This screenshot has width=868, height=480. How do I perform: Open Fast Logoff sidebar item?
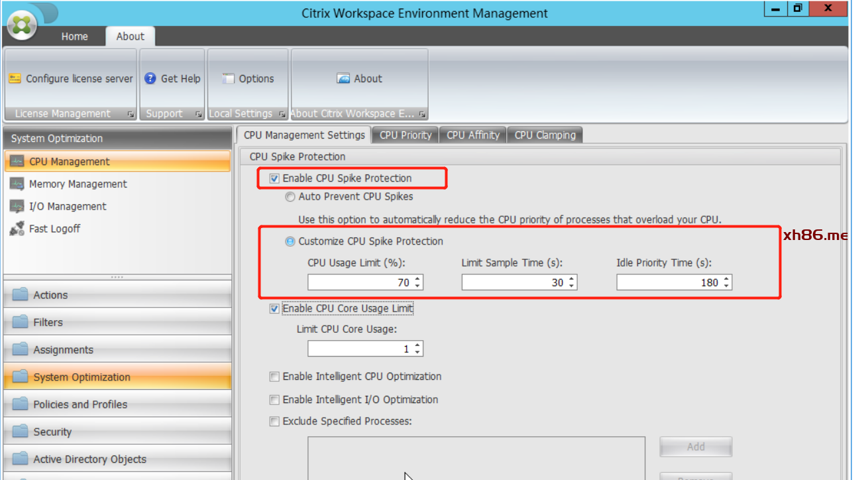54,229
